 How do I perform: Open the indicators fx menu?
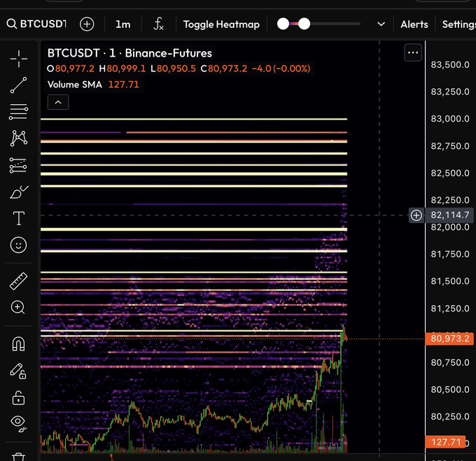tap(158, 24)
